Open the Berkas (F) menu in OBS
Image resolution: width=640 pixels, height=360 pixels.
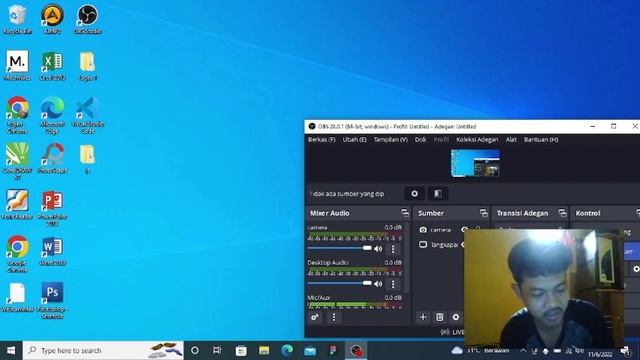coord(322,140)
